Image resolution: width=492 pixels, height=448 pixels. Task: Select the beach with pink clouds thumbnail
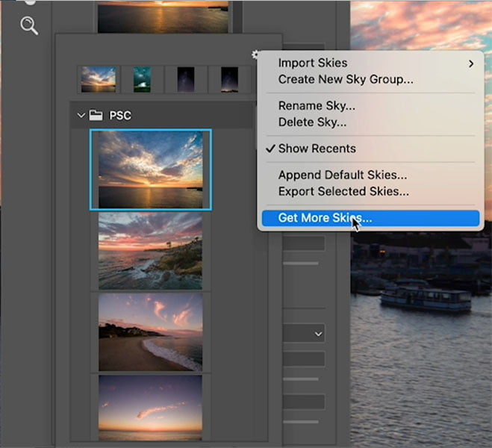point(151,332)
